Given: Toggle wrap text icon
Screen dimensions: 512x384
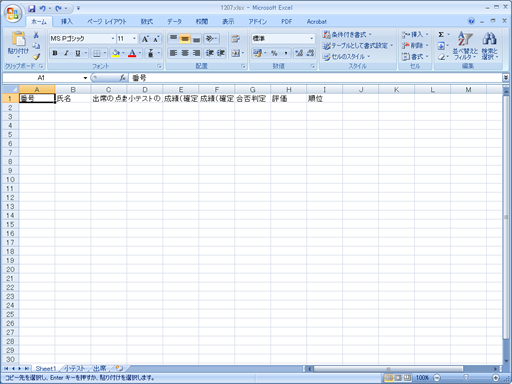Looking at the screenshot, I should click(236, 39).
